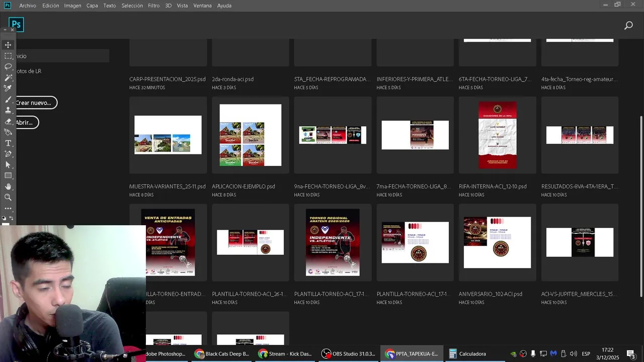Open the Imagen menu

[72, 6]
